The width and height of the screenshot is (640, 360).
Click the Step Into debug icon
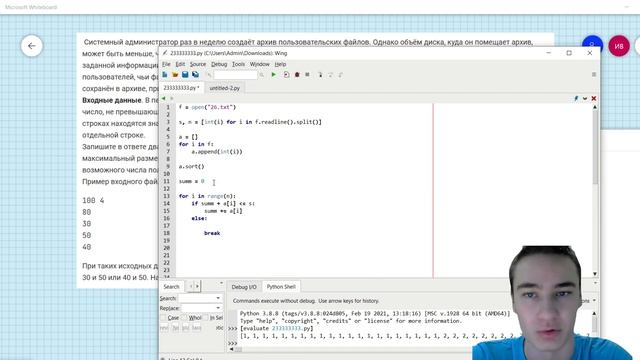320,75
